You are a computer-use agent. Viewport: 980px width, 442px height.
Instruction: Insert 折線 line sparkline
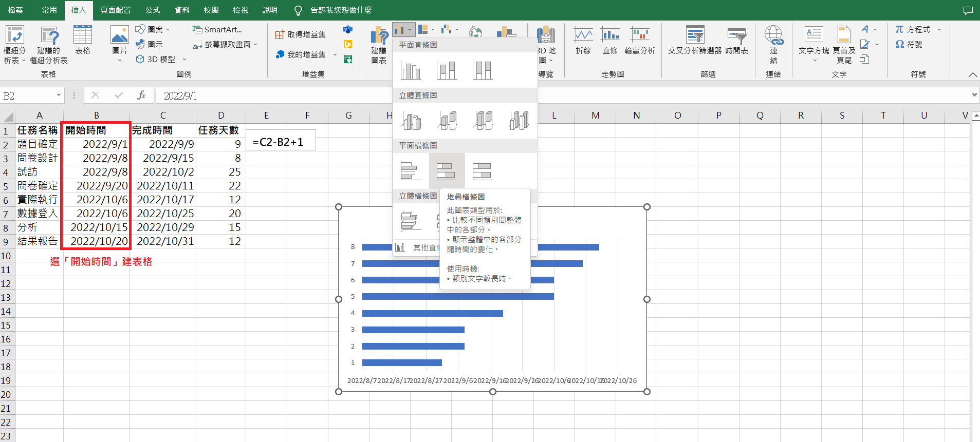(x=583, y=41)
